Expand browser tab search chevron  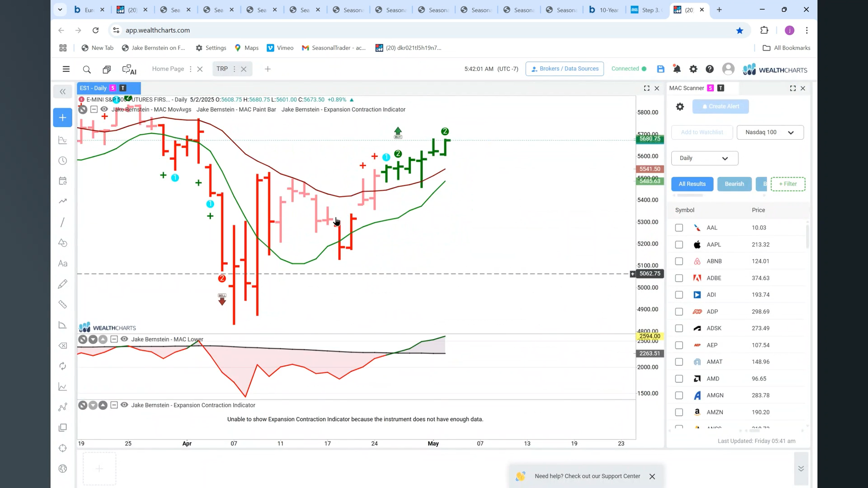point(60,9)
